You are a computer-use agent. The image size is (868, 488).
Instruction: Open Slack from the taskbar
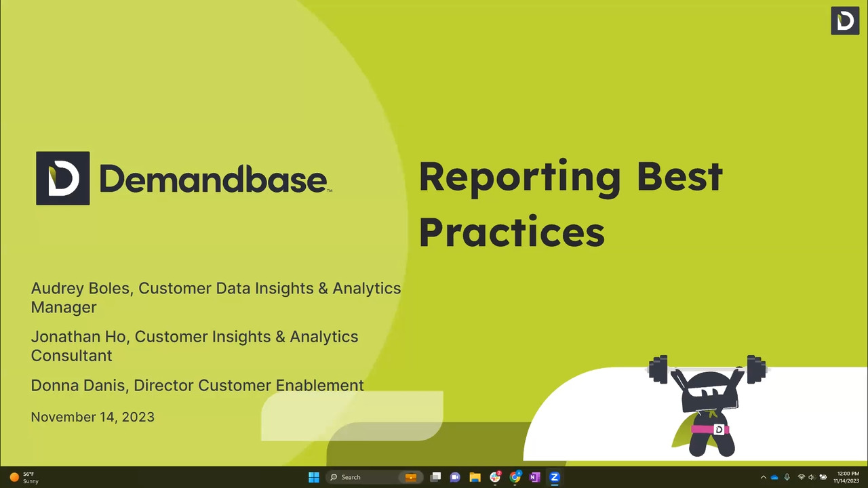pyautogui.click(x=495, y=477)
